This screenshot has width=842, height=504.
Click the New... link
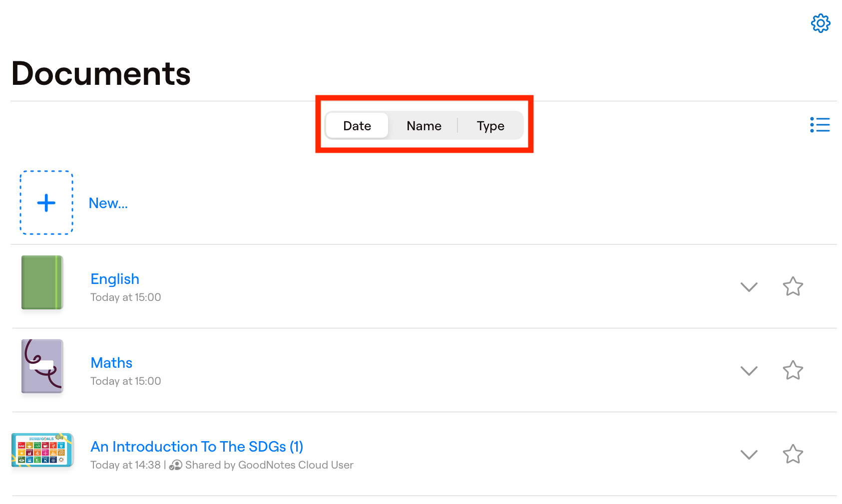[108, 203]
